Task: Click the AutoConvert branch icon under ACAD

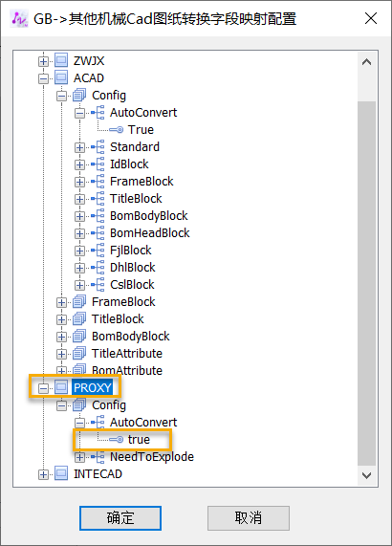Action: 98,112
